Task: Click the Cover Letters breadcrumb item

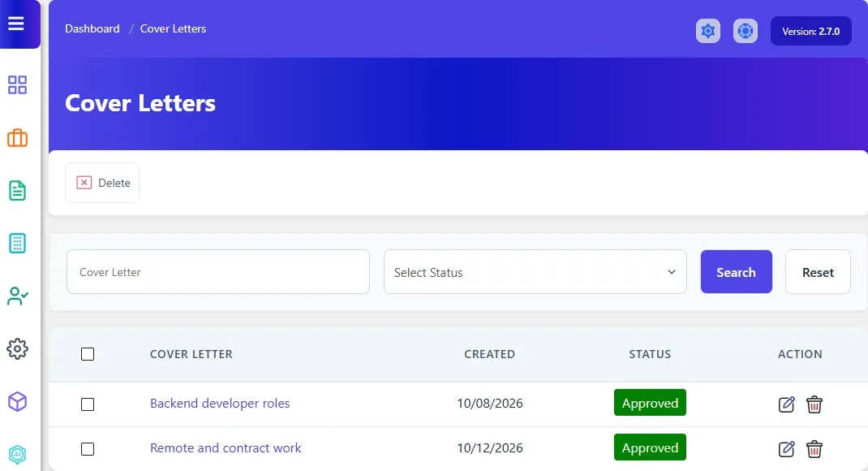Action: (x=173, y=28)
